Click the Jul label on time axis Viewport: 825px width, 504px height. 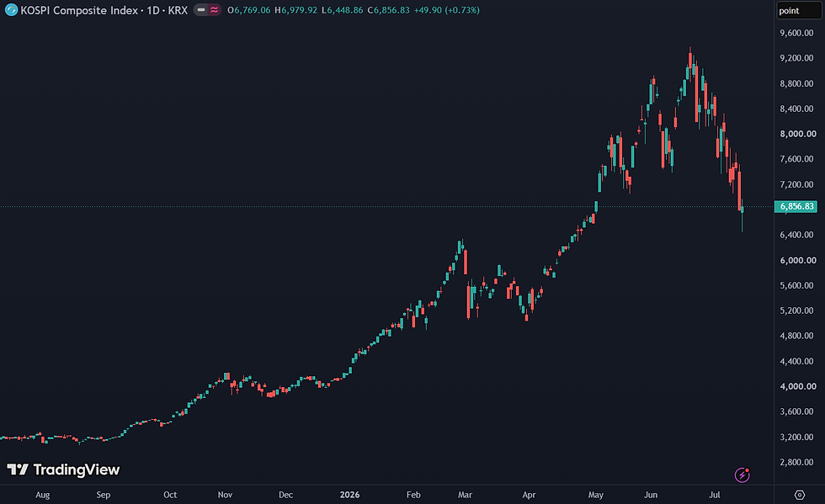[x=715, y=495]
